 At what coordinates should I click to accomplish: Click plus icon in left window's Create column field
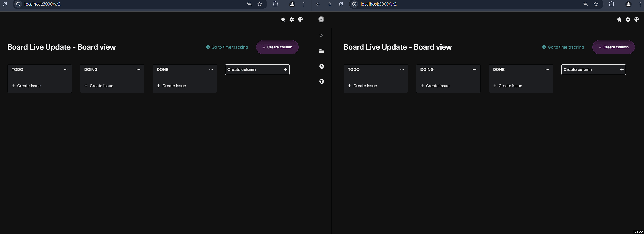[x=285, y=70]
